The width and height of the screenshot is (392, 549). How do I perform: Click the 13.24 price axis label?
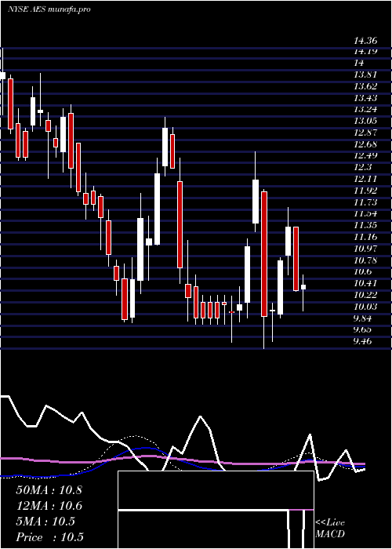click(x=365, y=109)
